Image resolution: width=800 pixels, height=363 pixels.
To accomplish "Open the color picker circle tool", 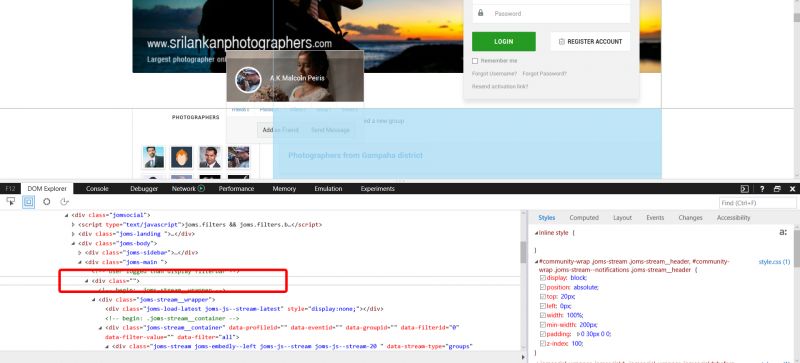I will pyautogui.click(x=46, y=202).
